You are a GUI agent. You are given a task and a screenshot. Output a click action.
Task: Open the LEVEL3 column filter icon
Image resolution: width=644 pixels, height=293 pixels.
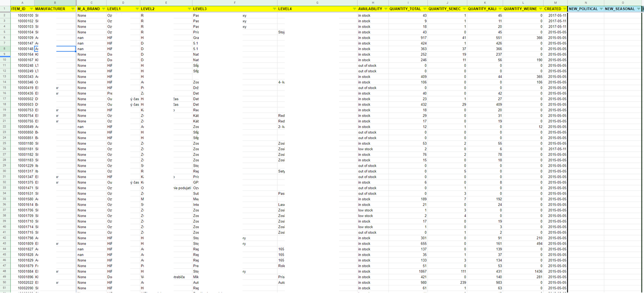[x=274, y=9]
